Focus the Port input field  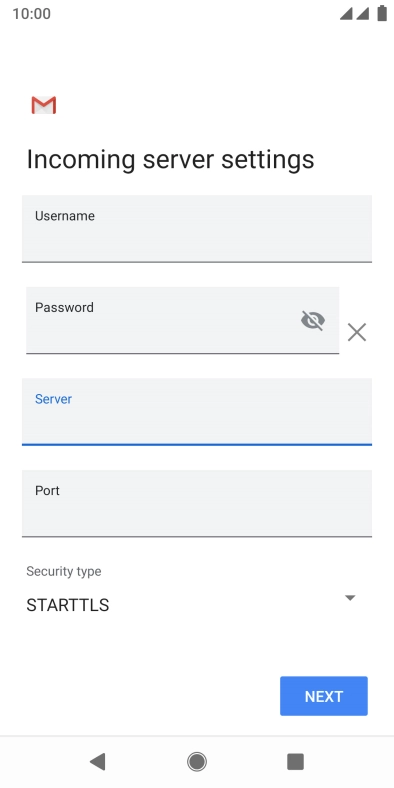coord(197,503)
